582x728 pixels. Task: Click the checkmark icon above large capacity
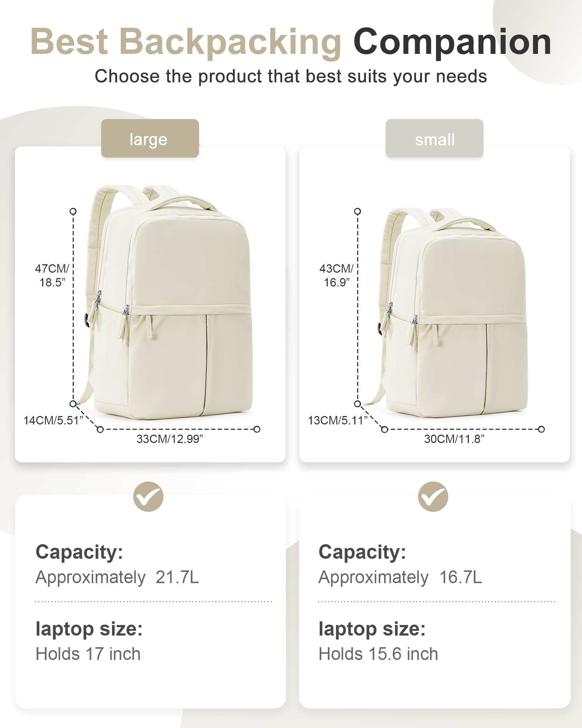point(148,497)
